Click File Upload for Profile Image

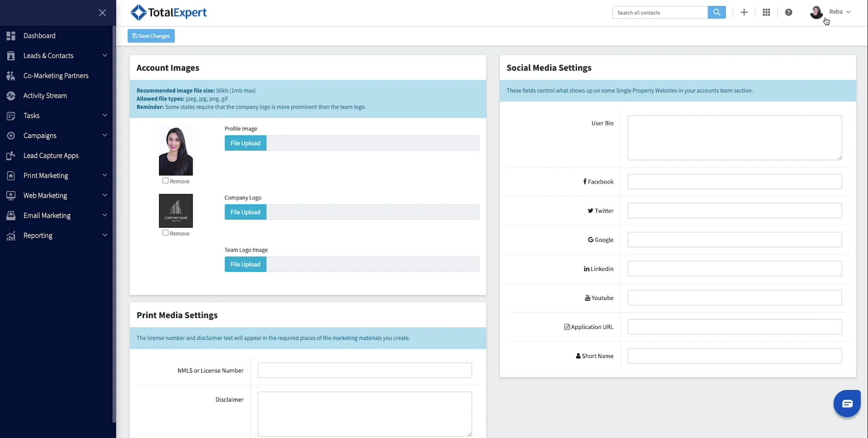245,143
